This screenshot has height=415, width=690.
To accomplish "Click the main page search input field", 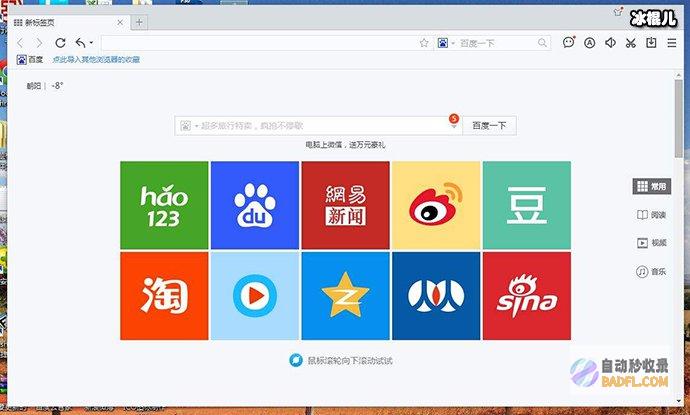I will pyautogui.click(x=318, y=126).
